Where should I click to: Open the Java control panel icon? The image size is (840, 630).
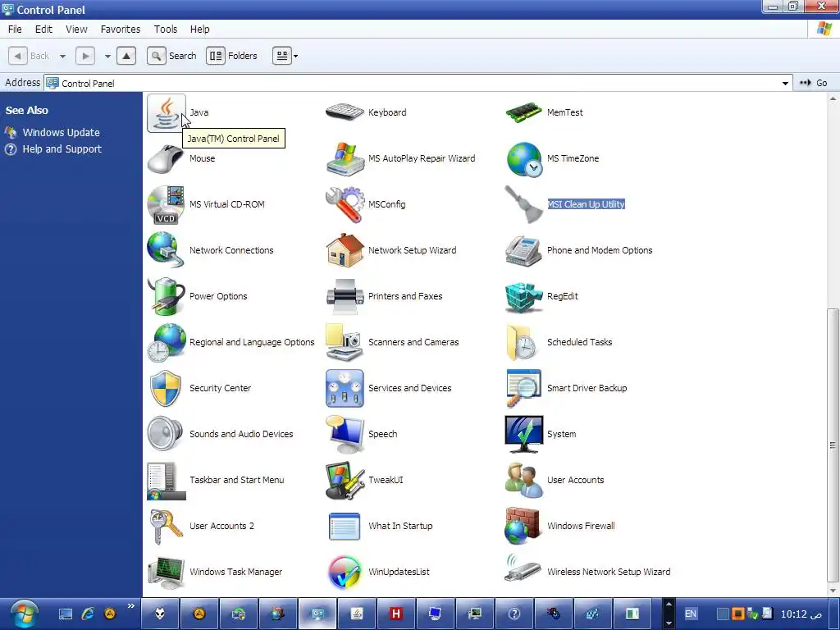[166, 112]
